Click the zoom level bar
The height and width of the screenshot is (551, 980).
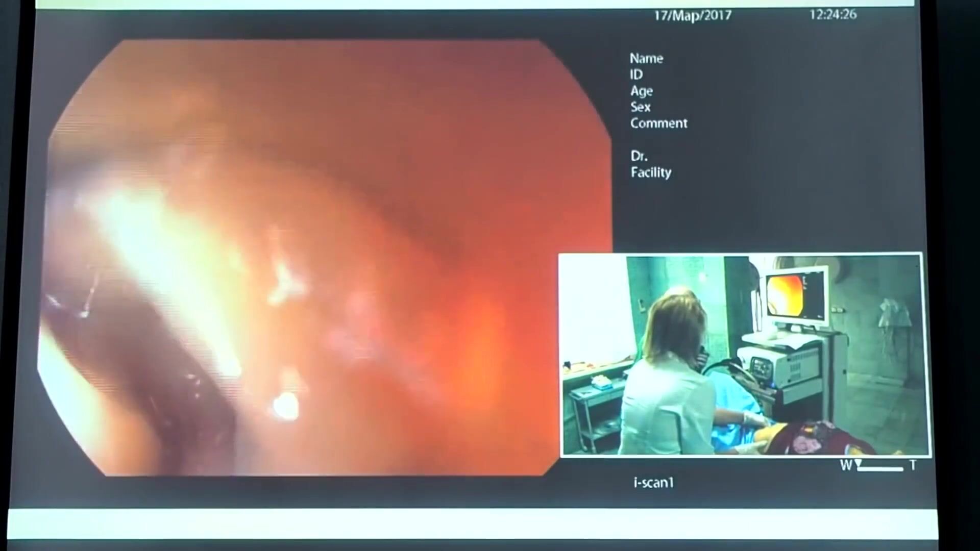[x=880, y=469]
